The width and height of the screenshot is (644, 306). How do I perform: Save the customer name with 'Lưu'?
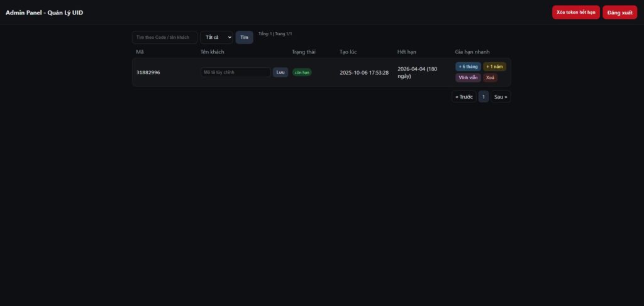[280, 72]
